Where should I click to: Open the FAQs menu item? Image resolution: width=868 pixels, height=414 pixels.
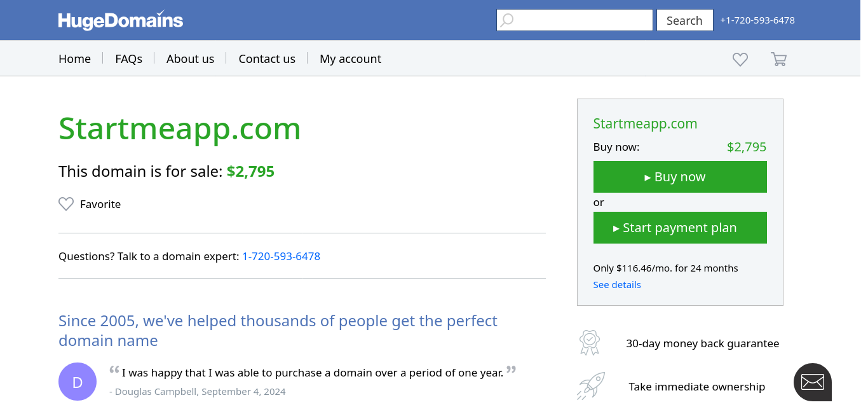click(x=128, y=59)
